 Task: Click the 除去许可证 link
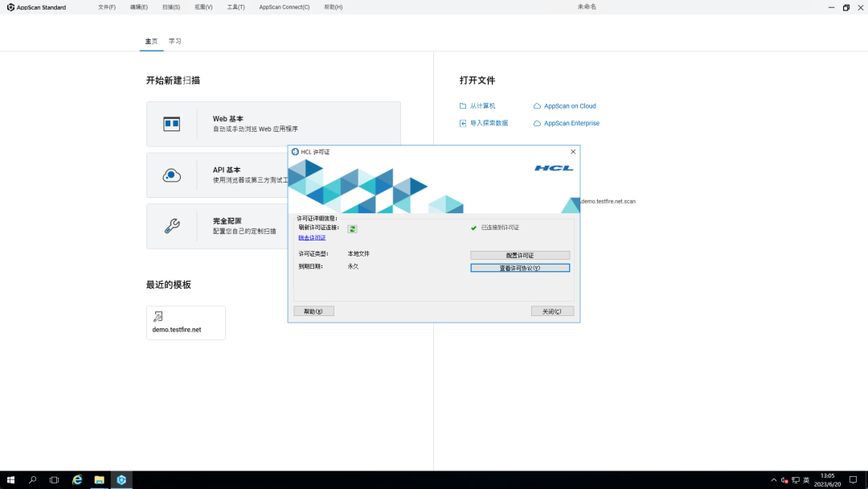pyautogui.click(x=312, y=237)
